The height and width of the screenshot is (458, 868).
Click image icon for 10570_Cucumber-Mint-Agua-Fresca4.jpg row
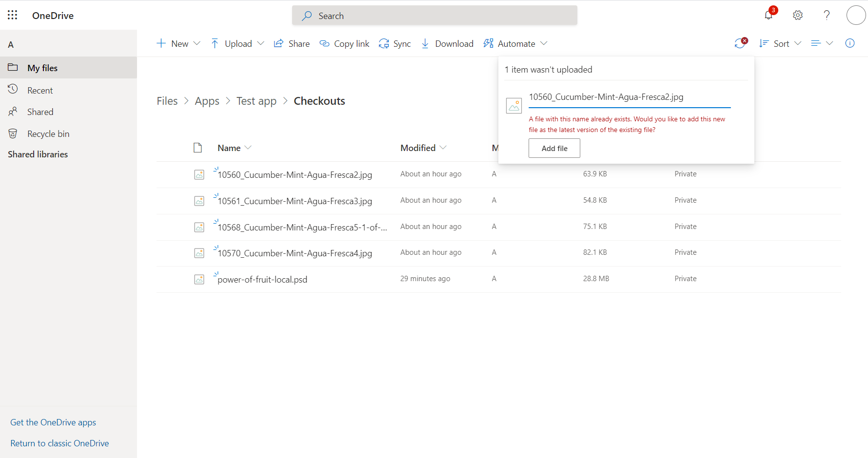click(x=199, y=253)
